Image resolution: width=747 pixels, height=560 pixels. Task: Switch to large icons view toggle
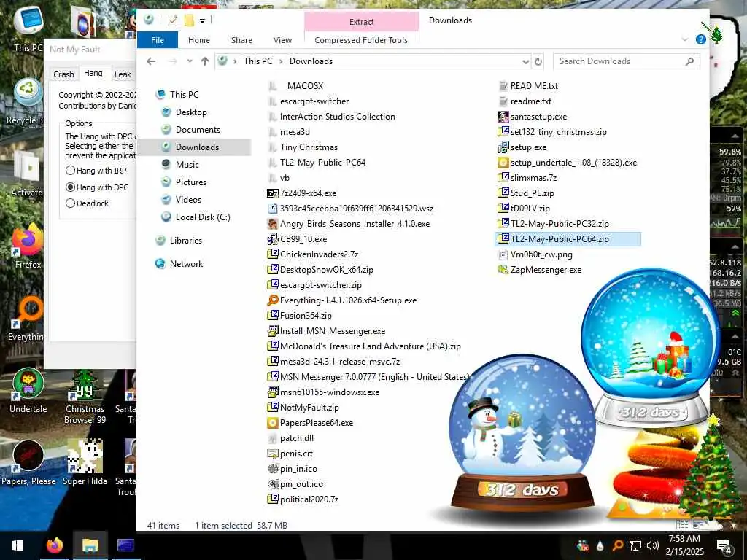[699, 525]
